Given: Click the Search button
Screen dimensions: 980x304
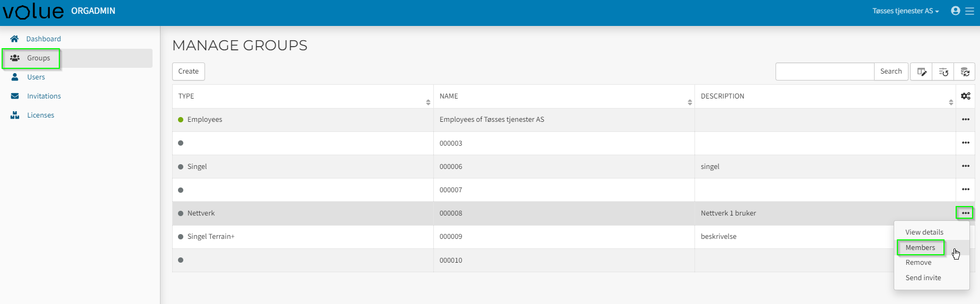Looking at the screenshot, I should 890,71.
